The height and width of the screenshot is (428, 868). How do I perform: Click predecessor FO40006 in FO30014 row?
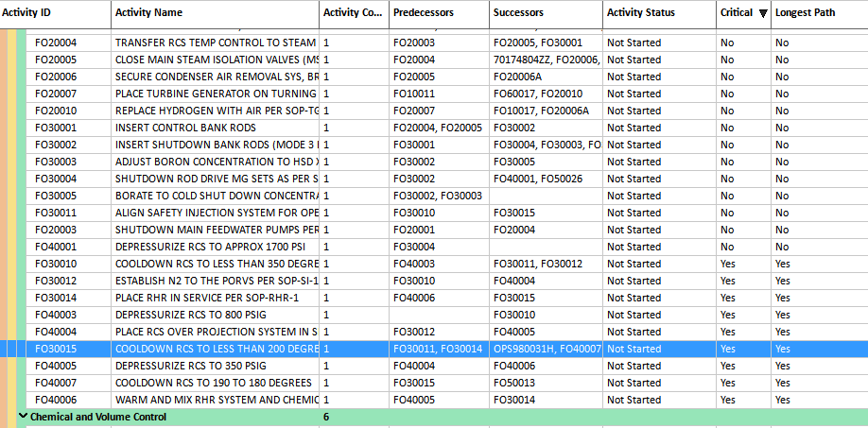[414, 298]
